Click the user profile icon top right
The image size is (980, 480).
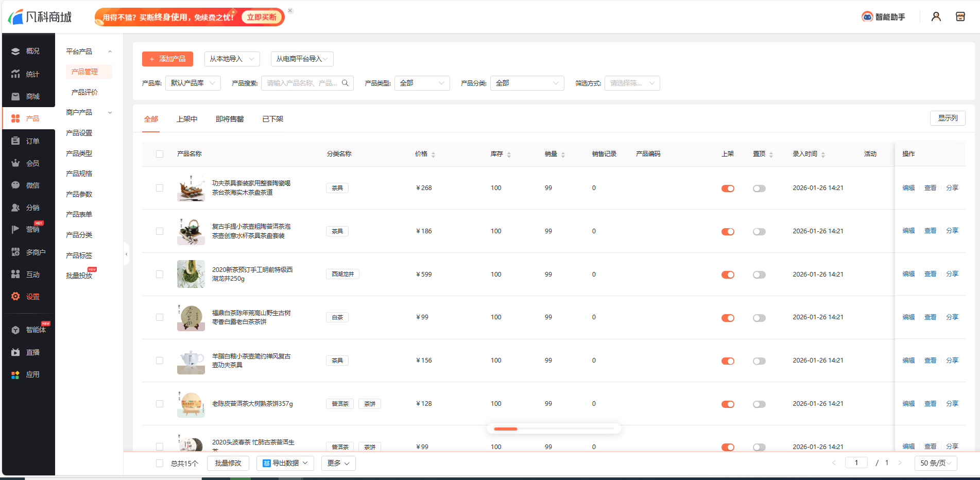tap(936, 16)
